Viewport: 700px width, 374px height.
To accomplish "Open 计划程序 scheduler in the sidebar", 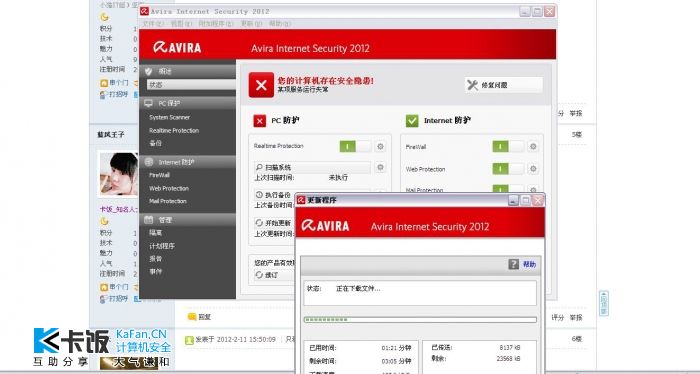I will coord(162,246).
